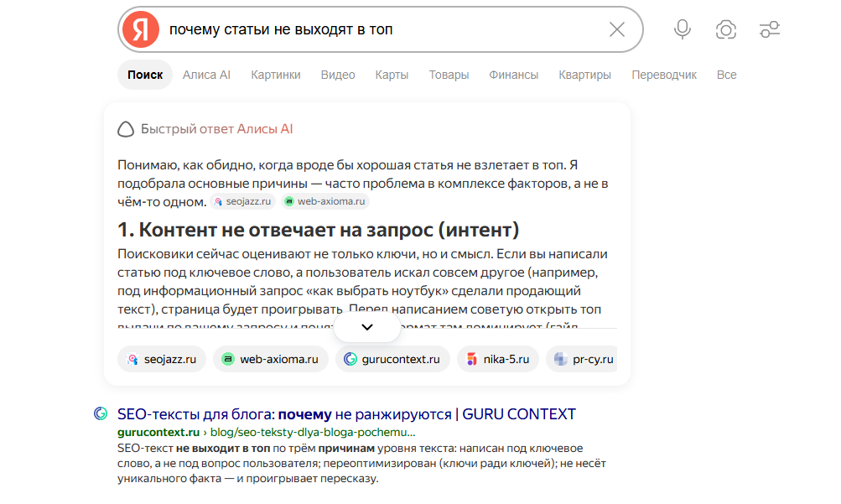
Task: Click the paragraph starting Понимаю, как обидно
Action: [362, 184]
